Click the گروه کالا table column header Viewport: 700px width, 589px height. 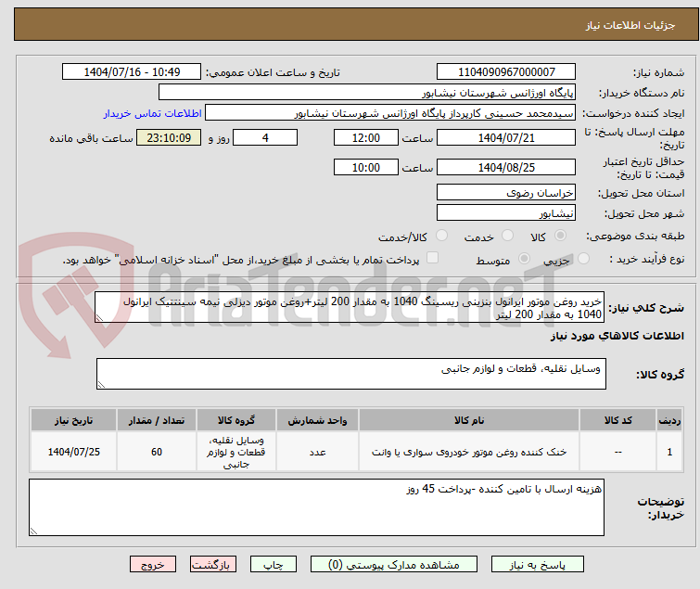click(236, 420)
